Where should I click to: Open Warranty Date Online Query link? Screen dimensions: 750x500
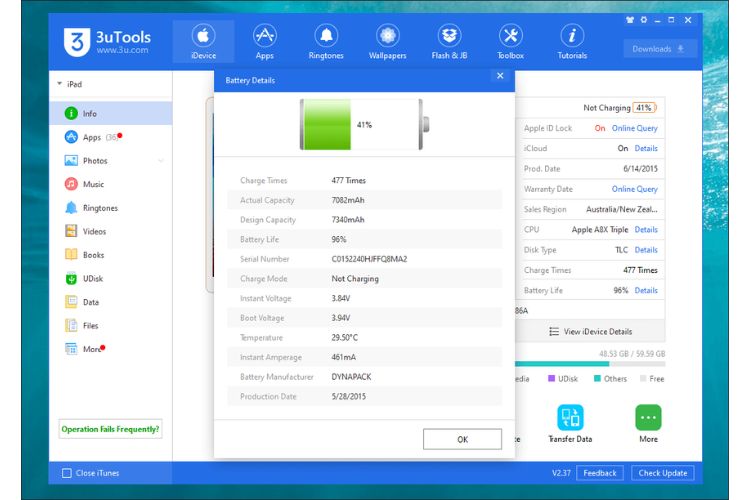[635, 189]
